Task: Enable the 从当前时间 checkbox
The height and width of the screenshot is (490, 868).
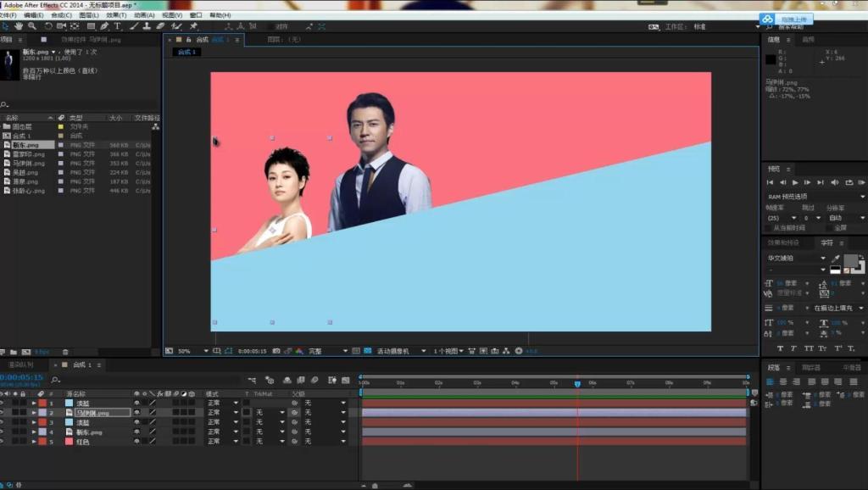Action: click(768, 228)
